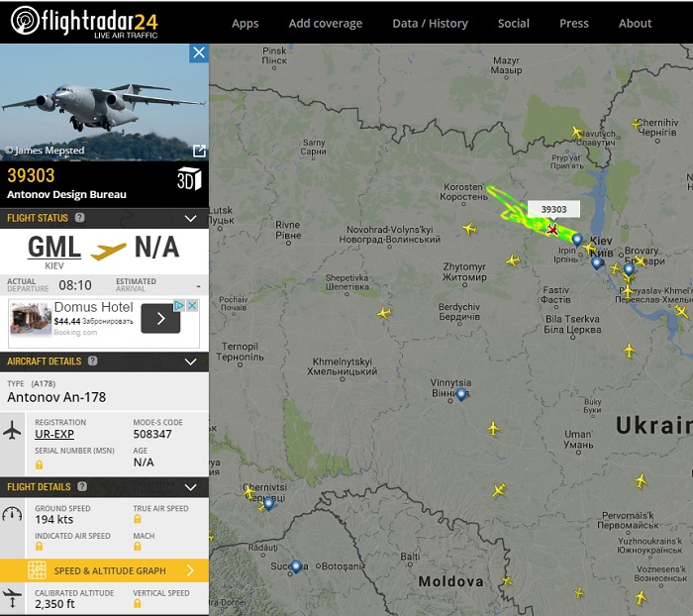Screen dimensions: 693x616
Task: Open the UR-EXP registration link
Action: tap(54, 434)
